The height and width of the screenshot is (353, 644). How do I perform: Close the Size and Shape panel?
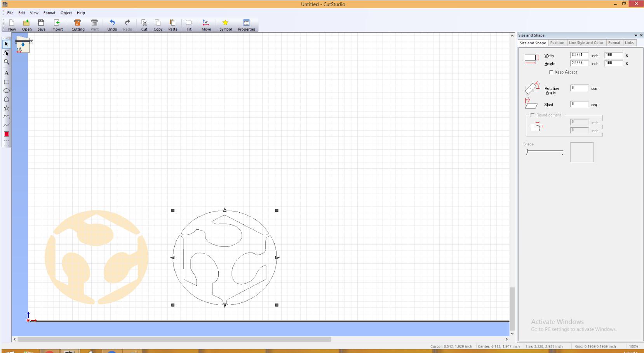[x=641, y=35]
